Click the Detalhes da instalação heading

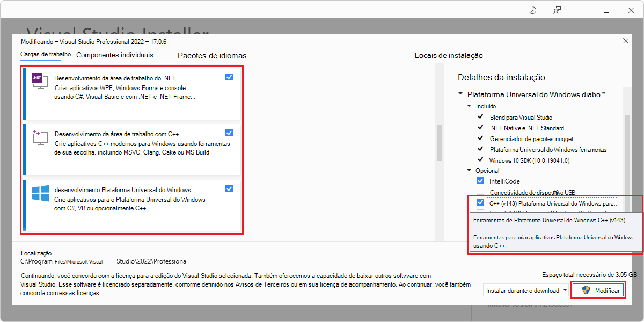(501, 78)
